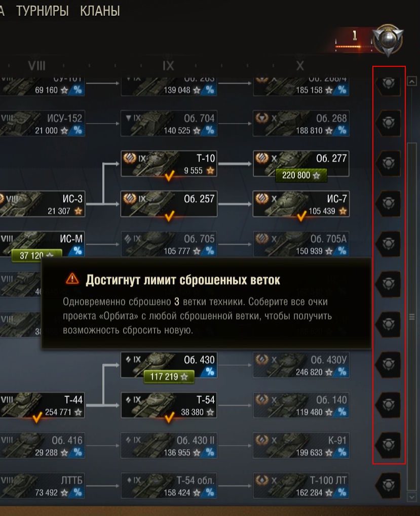Screen dimensions: 420x516
Task: Select the Т-10 tank node
Action: tap(169, 164)
